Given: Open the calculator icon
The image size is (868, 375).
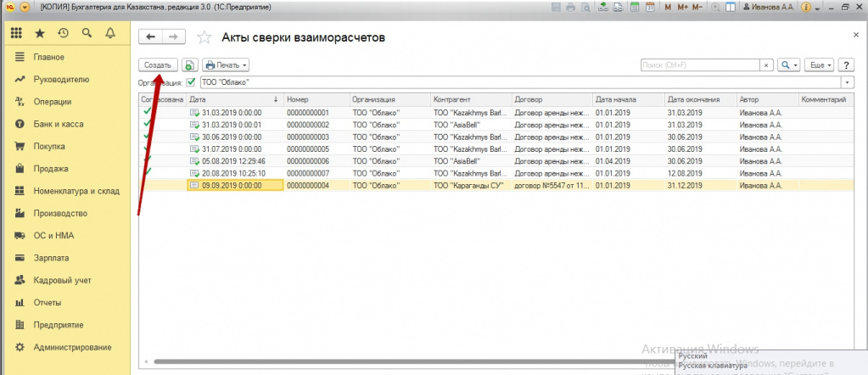Looking at the screenshot, I should click(x=635, y=7).
